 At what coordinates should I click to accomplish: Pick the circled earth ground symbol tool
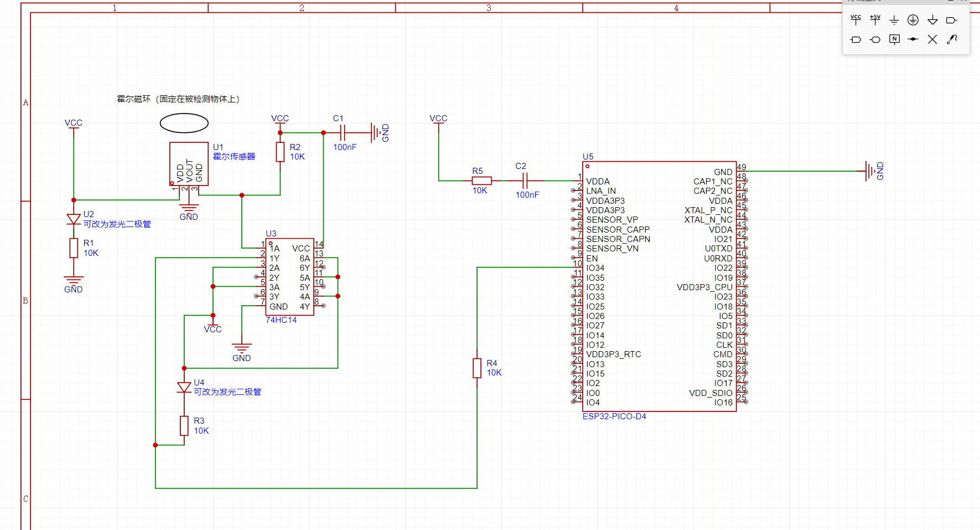pos(913,20)
